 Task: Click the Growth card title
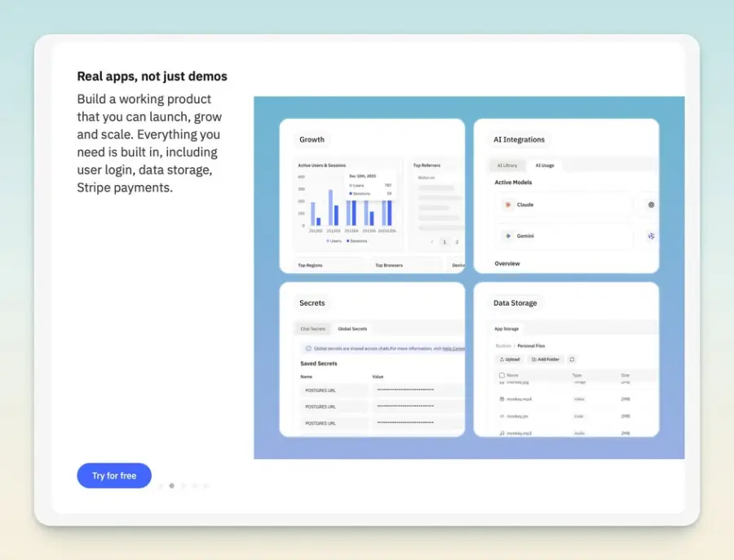pos(312,139)
